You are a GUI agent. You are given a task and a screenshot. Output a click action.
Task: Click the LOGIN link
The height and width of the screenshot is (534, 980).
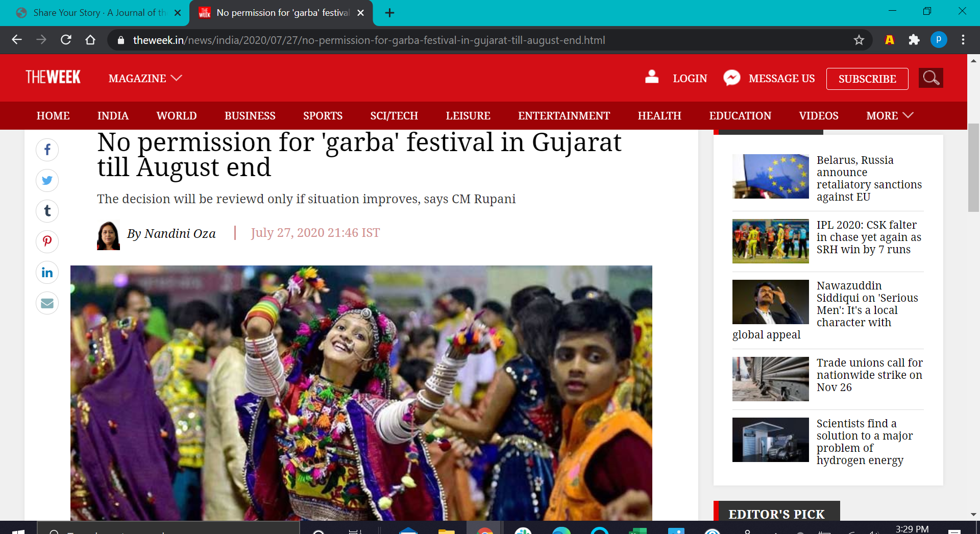click(x=690, y=79)
